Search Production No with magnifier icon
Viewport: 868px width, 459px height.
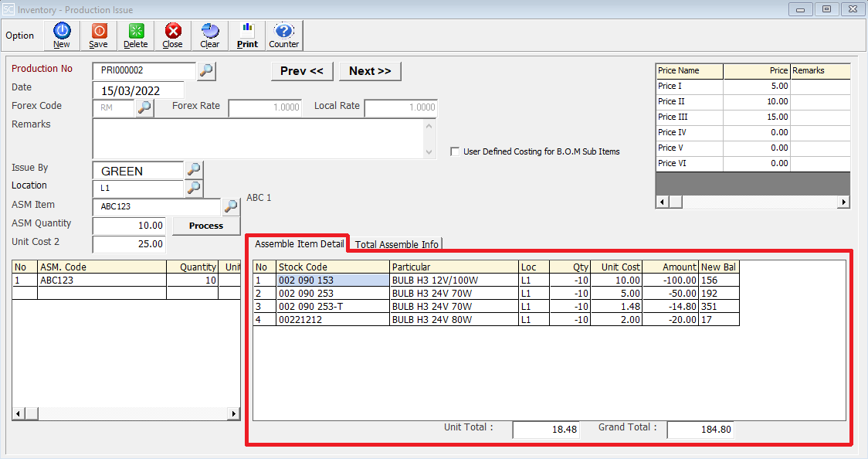(206, 71)
